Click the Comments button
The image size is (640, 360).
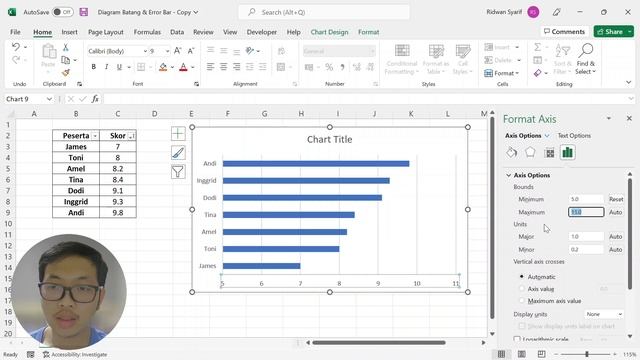[x=564, y=31]
